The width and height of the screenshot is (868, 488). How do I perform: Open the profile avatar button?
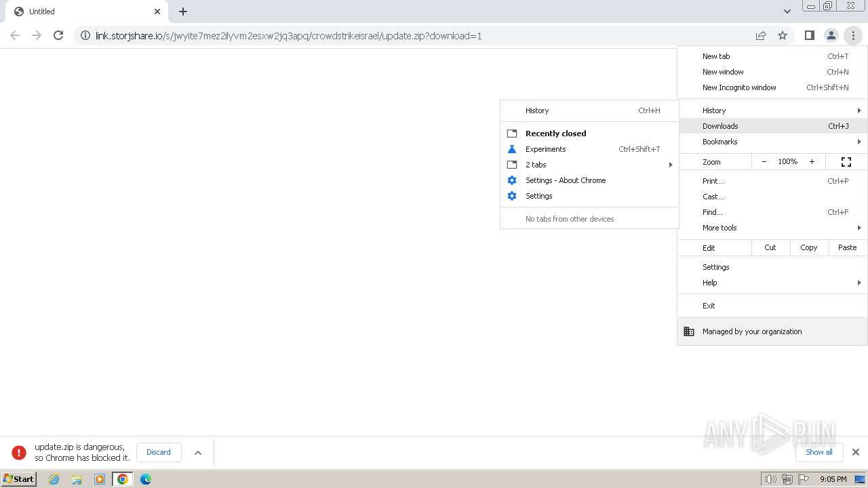(831, 35)
